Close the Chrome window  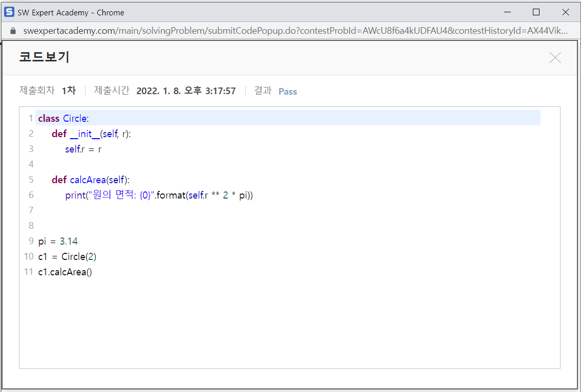pyautogui.click(x=566, y=12)
